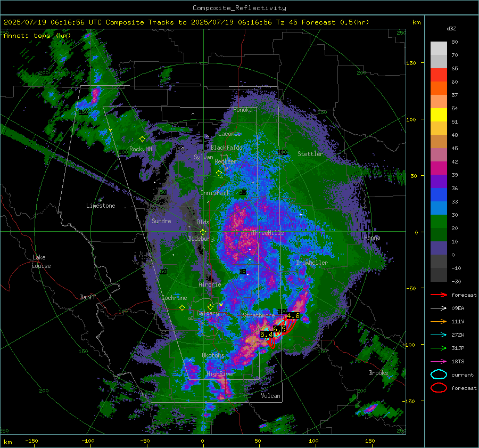The height and width of the screenshot is (448, 479).
Task: Click the red 65 dBZ color swatch
Action: click(x=439, y=75)
